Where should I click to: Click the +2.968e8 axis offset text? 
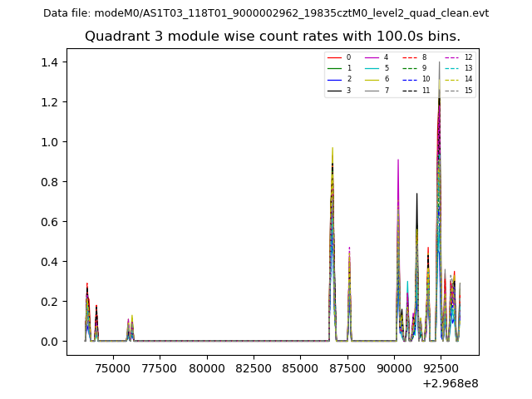[x=450, y=384]
